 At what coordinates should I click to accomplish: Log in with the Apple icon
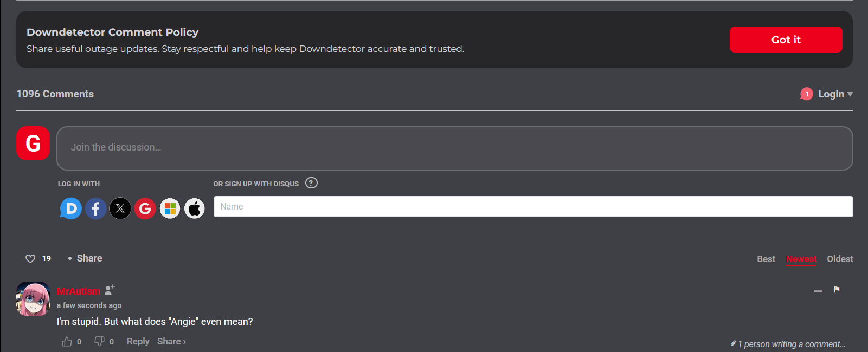(x=195, y=208)
